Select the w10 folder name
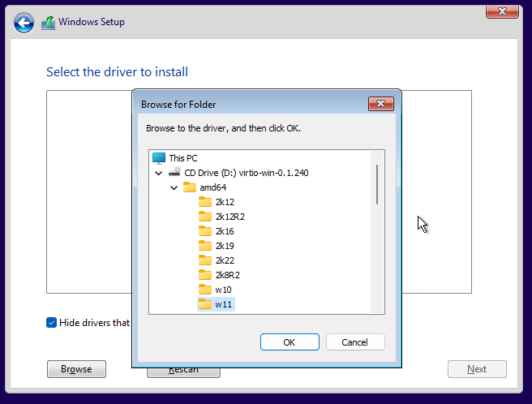This screenshot has height=404, width=532. click(x=223, y=290)
